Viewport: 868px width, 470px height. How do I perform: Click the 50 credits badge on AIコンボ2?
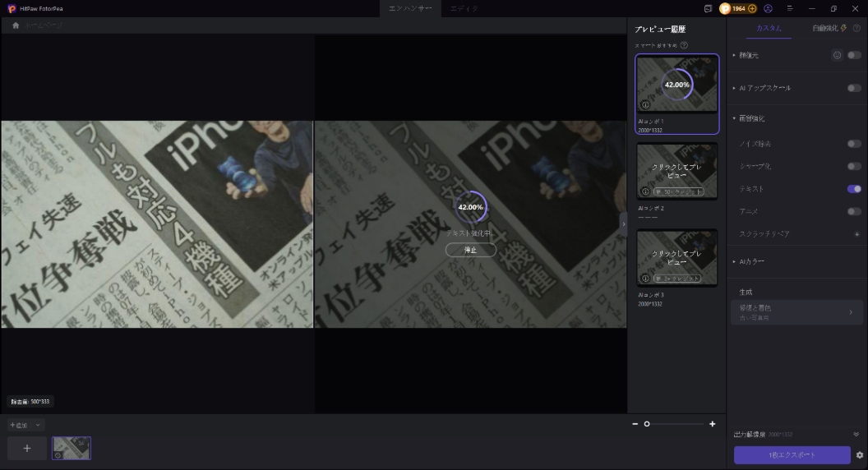click(x=679, y=191)
